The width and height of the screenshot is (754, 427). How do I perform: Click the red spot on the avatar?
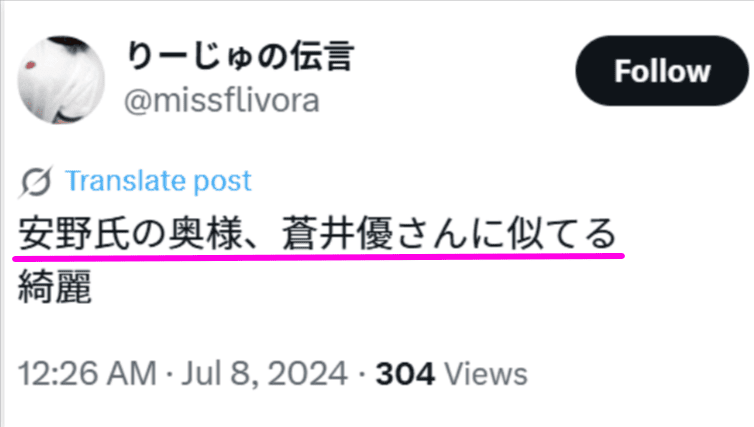30,65
